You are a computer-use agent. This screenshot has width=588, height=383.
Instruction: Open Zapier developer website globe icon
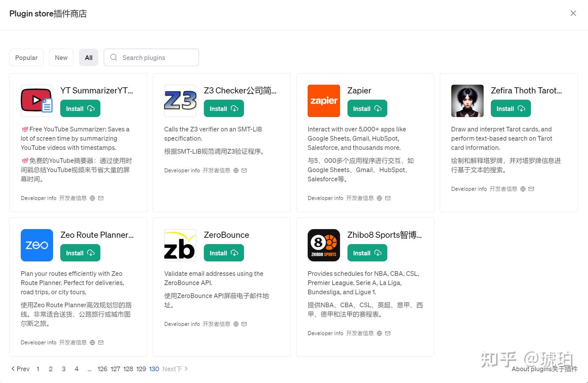379,198
